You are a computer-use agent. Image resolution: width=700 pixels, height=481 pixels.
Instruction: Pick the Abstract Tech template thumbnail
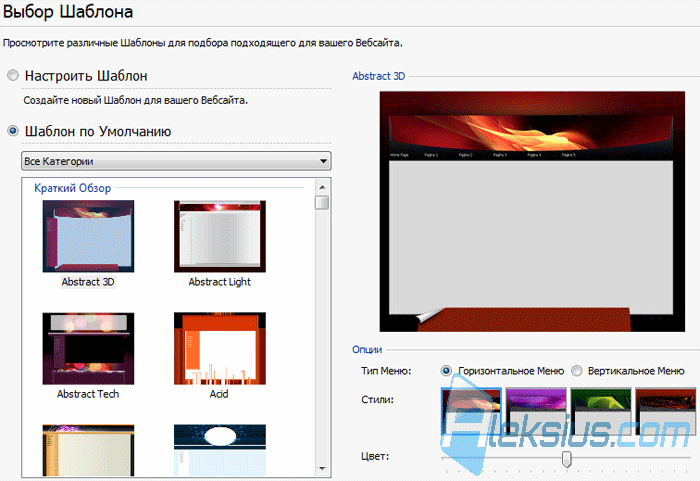tap(88, 348)
